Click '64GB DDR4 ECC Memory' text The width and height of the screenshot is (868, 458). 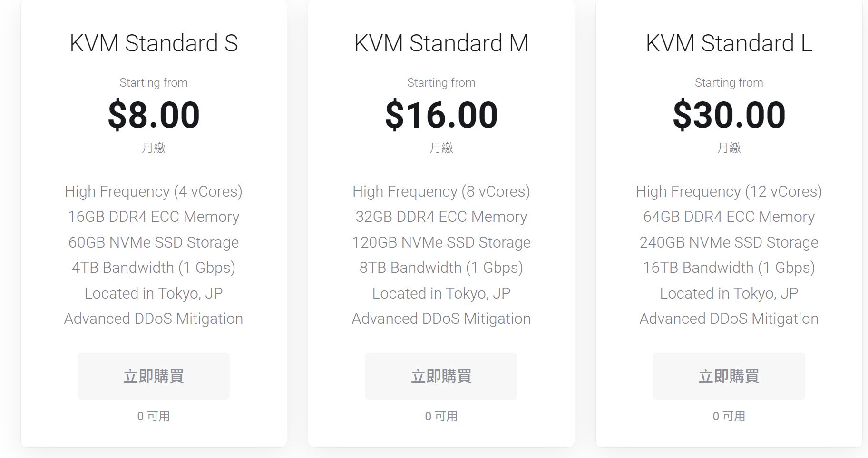(x=729, y=217)
